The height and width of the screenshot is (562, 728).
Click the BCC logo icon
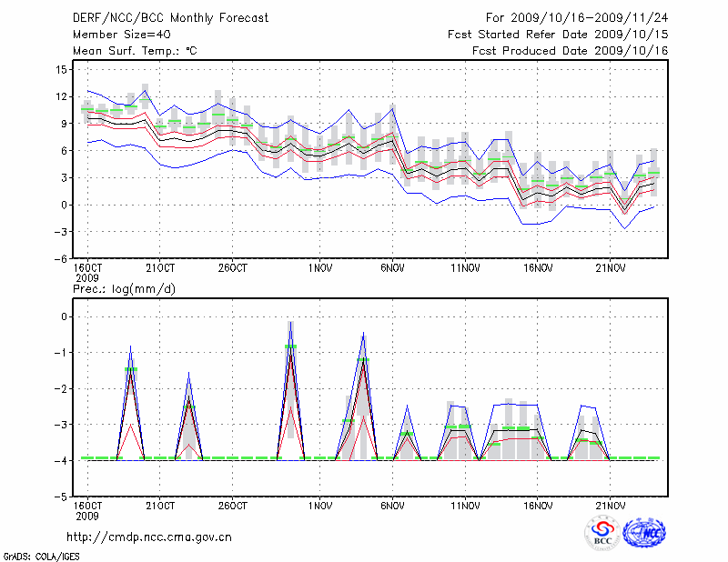pos(602,535)
